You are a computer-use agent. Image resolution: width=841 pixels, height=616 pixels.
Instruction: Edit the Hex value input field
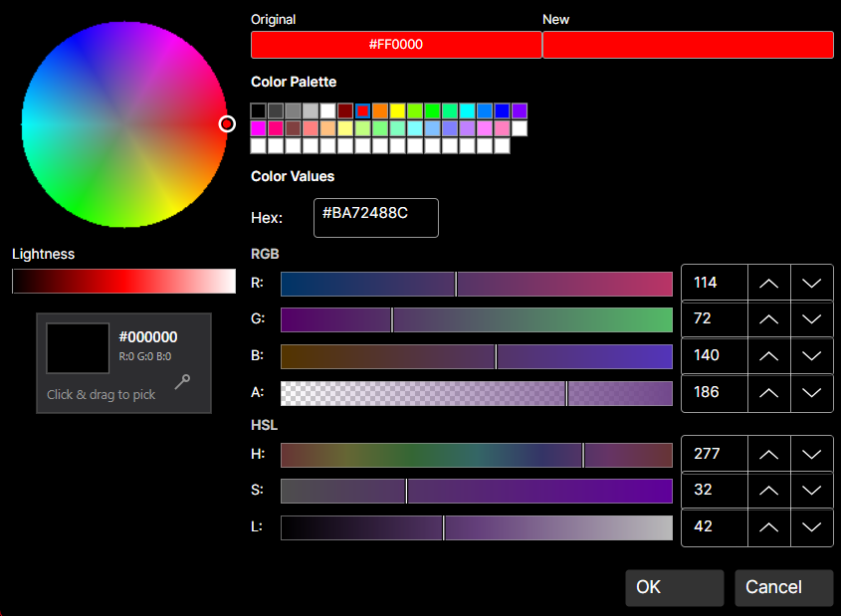375,217
